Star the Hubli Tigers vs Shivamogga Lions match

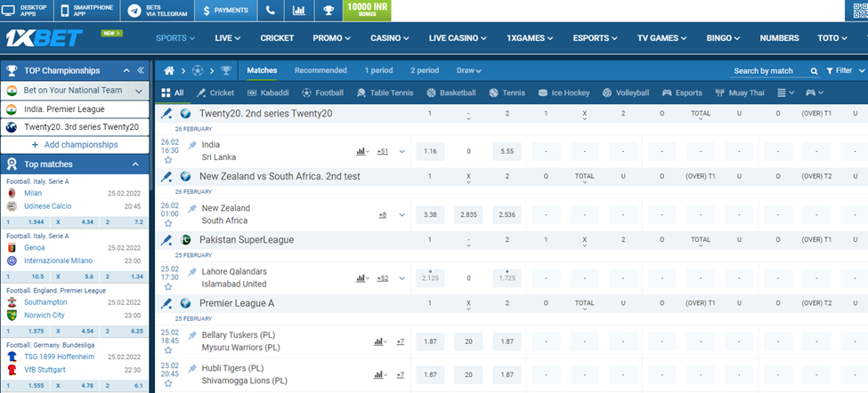click(168, 385)
